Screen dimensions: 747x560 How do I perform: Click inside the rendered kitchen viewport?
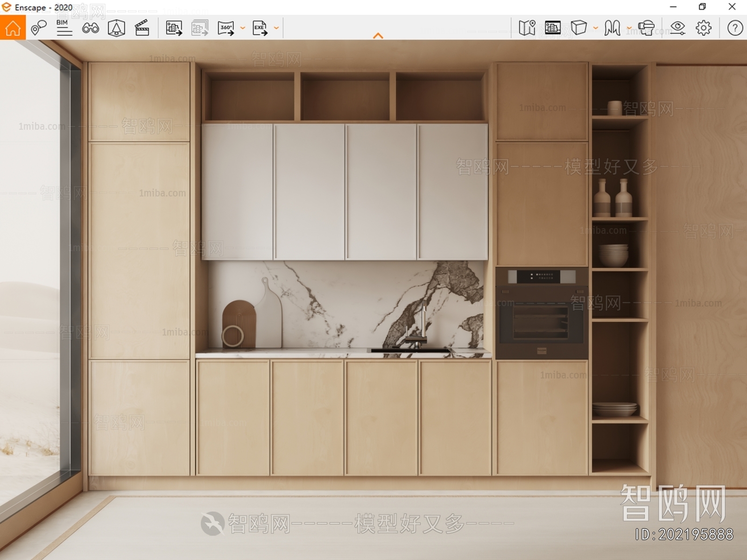coord(373,300)
